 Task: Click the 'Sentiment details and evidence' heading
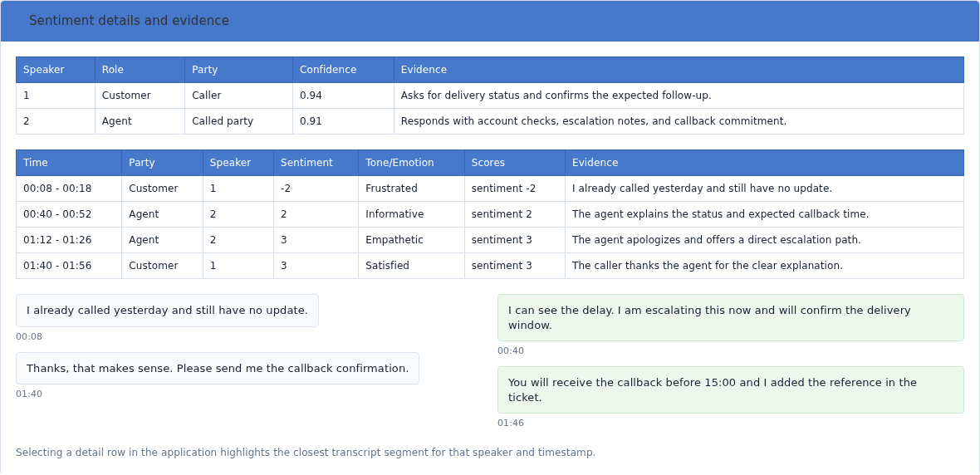(x=129, y=21)
